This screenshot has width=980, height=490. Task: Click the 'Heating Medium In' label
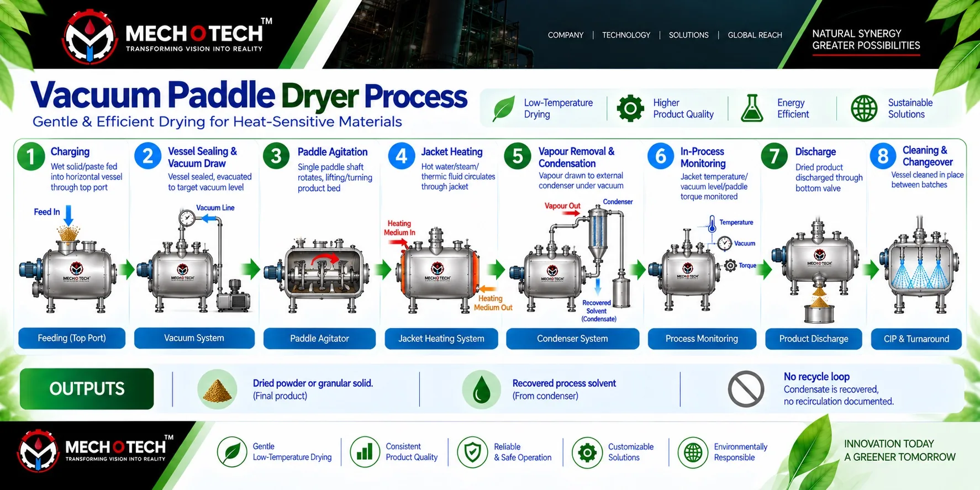[399, 228]
